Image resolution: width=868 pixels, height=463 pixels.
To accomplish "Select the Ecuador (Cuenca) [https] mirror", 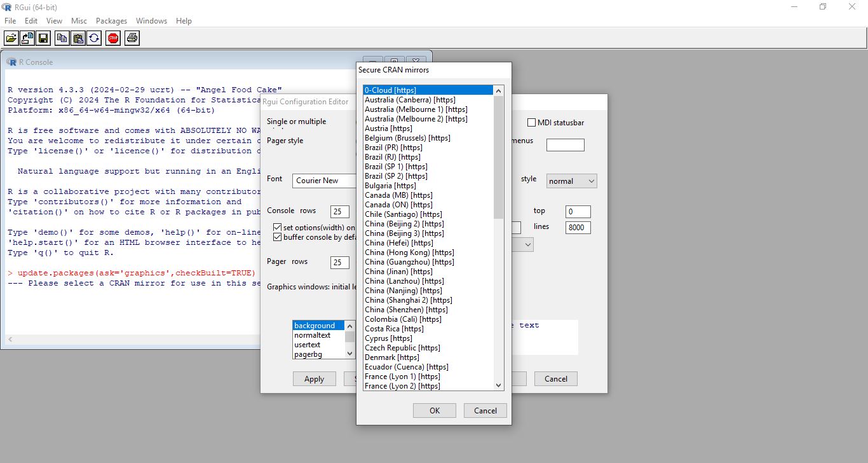I will point(428,367).
